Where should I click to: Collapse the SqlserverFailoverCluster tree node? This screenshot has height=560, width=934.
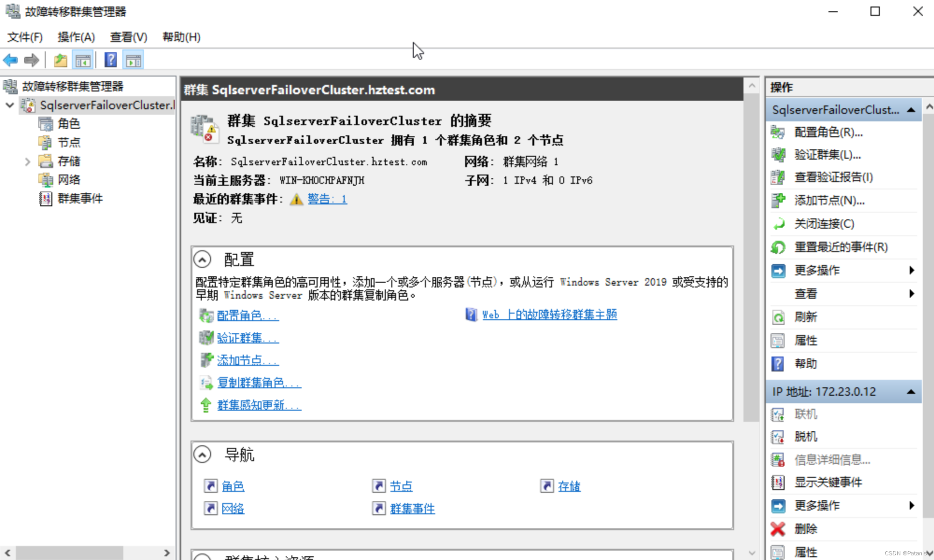pos(9,105)
